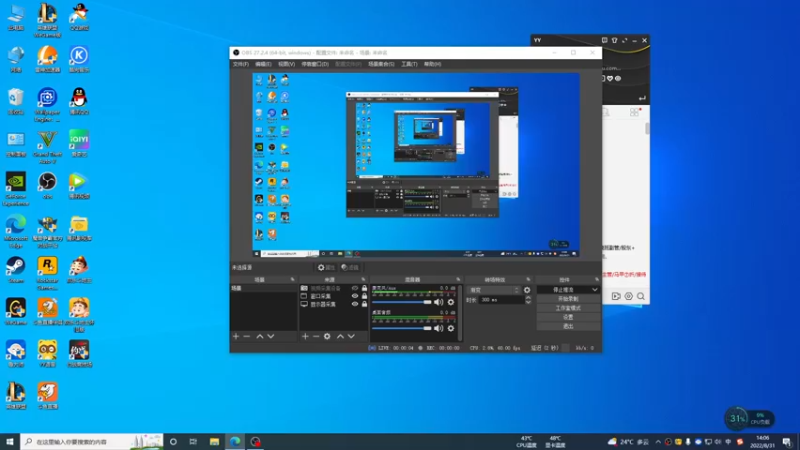Move the selected source up
This screenshot has width=800, height=450.
(x=340, y=336)
